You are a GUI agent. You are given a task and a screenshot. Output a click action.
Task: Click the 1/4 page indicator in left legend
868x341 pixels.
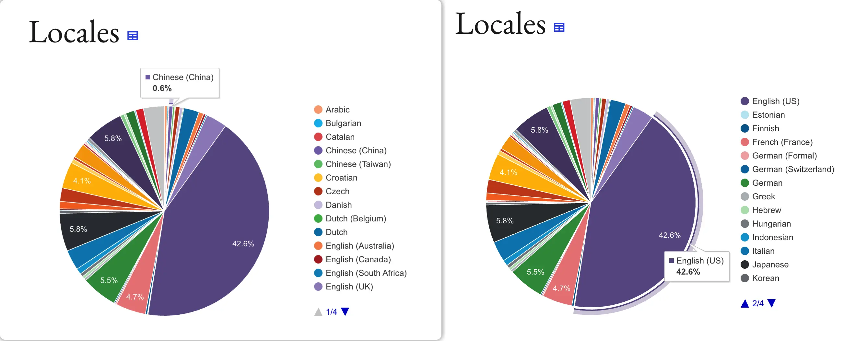click(x=332, y=312)
